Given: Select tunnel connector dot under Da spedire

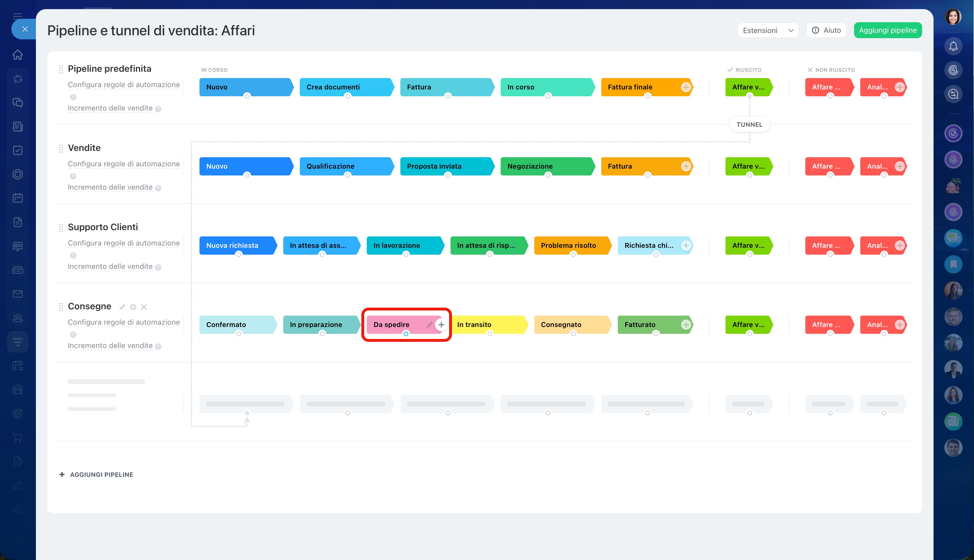Looking at the screenshot, I should coord(406,334).
